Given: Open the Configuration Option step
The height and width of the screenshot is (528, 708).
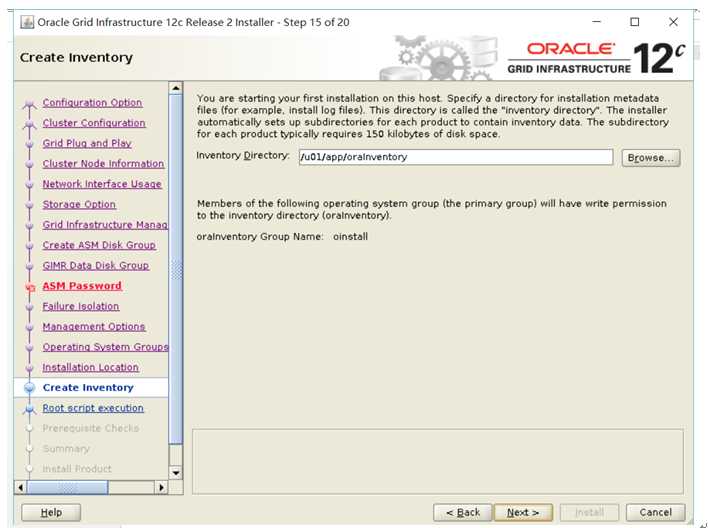Looking at the screenshot, I should pos(92,103).
